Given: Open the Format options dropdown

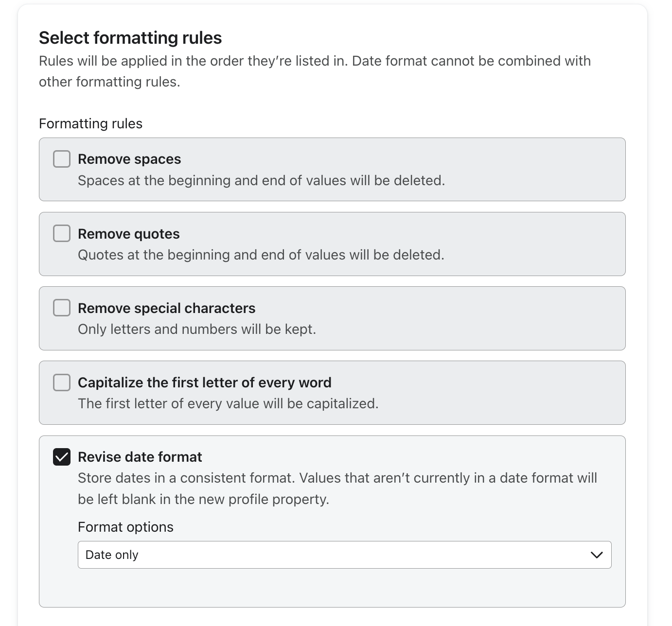Looking at the screenshot, I should tap(344, 555).
